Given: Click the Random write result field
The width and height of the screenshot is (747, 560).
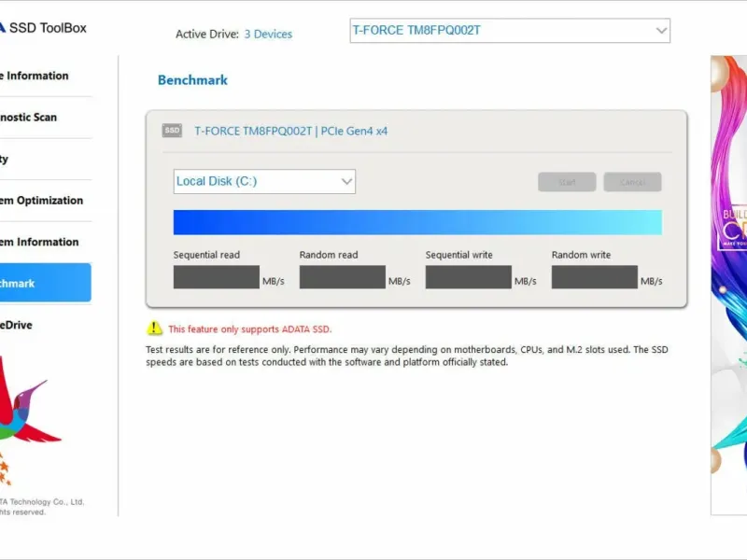Looking at the screenshot, I should [595, 277].
